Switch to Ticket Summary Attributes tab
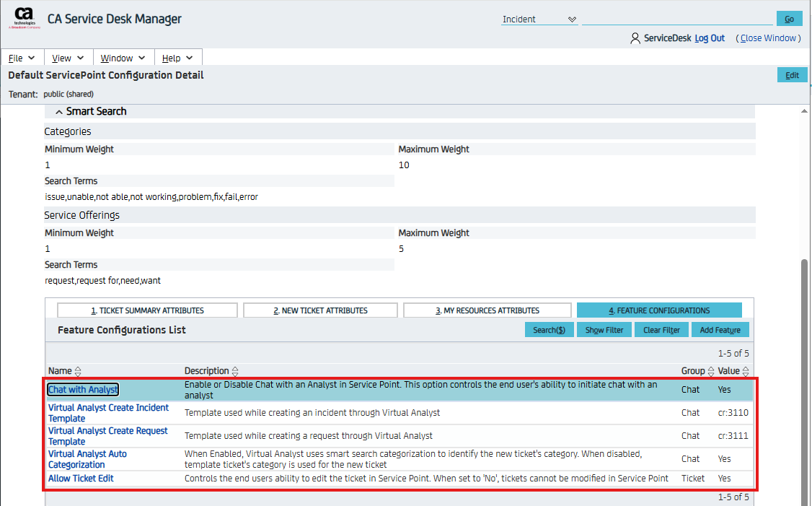This screenshot has width=812, height=506. point(147,310)
